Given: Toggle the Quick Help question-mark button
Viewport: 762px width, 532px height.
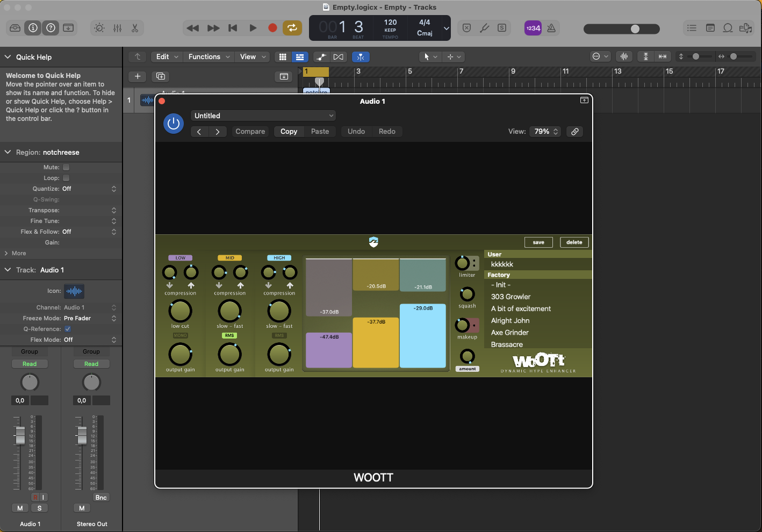Looking at the screenshot, I should click(x=51, y=28).
